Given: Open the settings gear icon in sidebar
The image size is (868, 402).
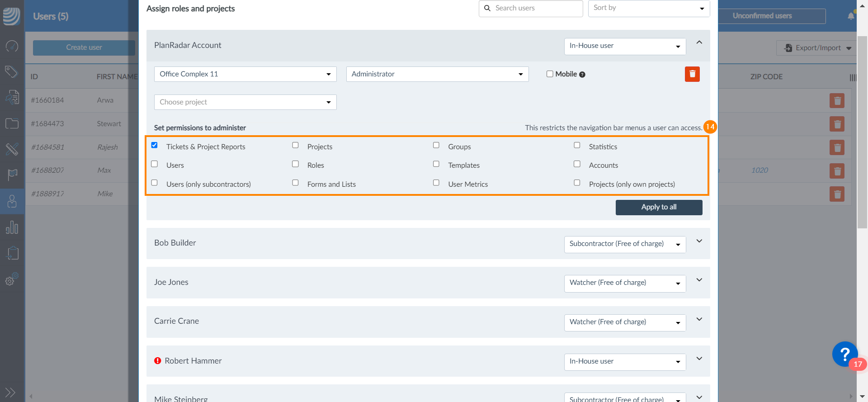Looking at the screenshot, I should 12,280.
